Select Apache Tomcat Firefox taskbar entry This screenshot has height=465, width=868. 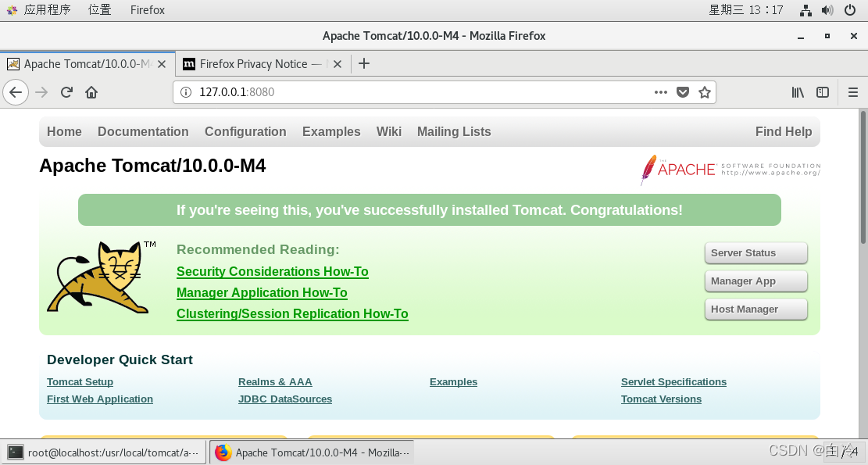313,452
